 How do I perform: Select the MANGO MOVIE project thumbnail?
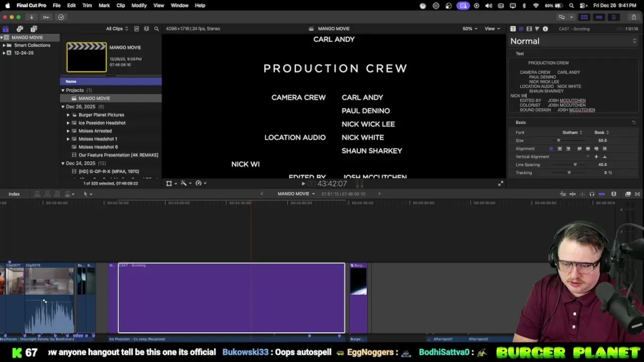coord(87,57)
